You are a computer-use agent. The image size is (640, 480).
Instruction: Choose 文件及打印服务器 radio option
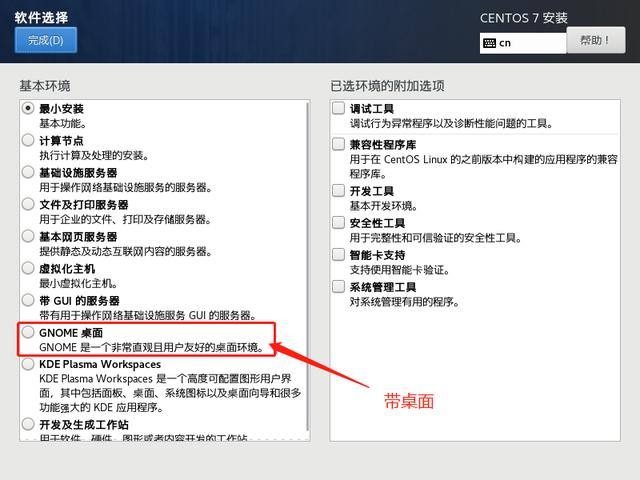28,204
